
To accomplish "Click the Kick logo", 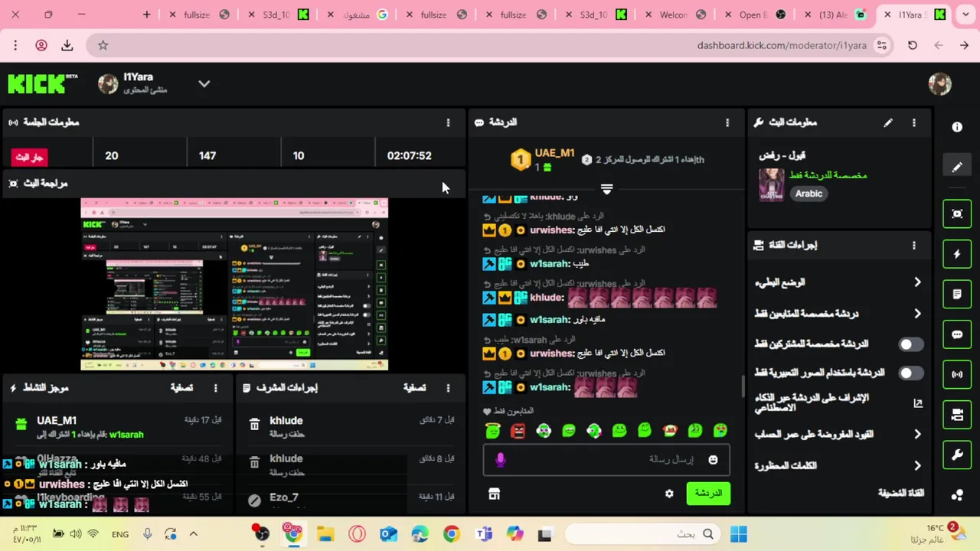I will [42, 83].
